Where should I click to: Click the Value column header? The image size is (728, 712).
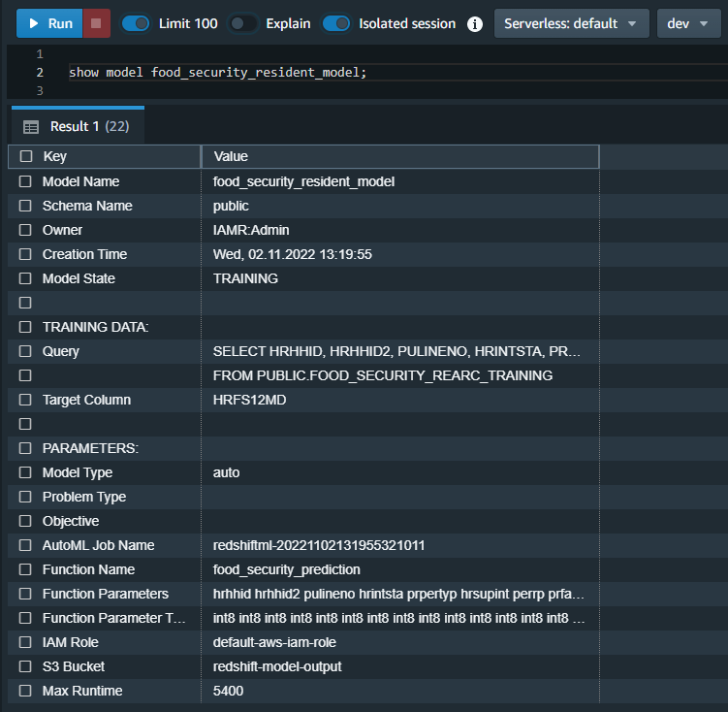(400, 156)
